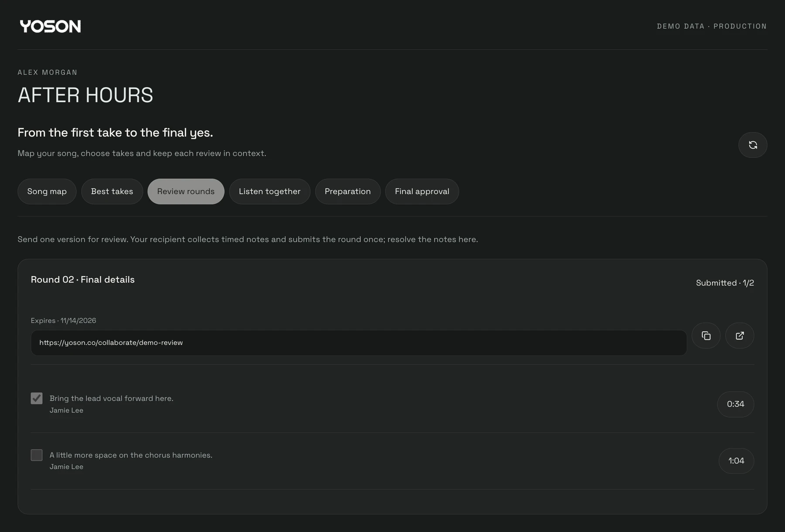
Task: Click Jamie Lee under the chorus harmonies note
Action: (x=66, y=467)
